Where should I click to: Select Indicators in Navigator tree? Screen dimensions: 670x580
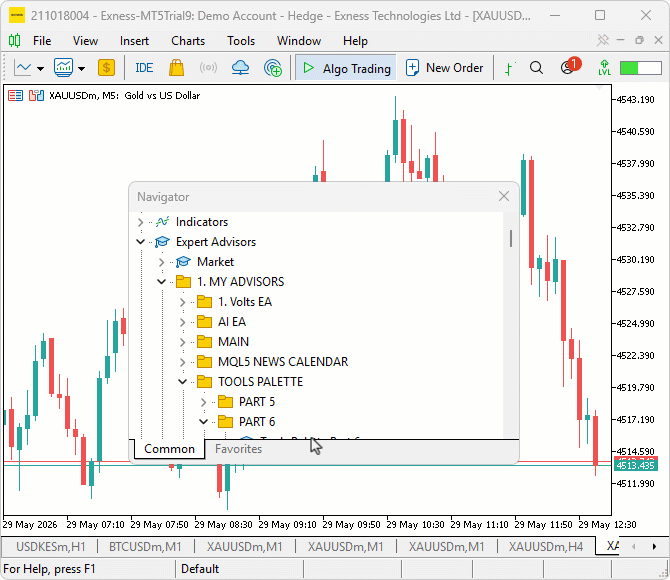202,222
